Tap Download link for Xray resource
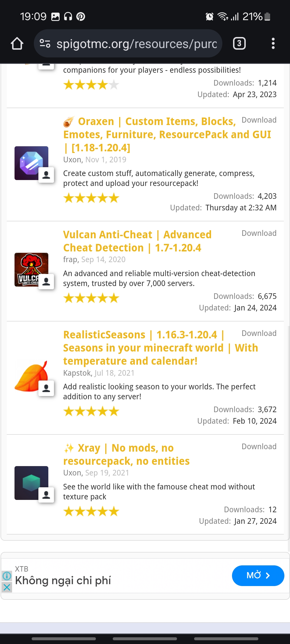Screen dimensions: 290x644 pos(259,447)
